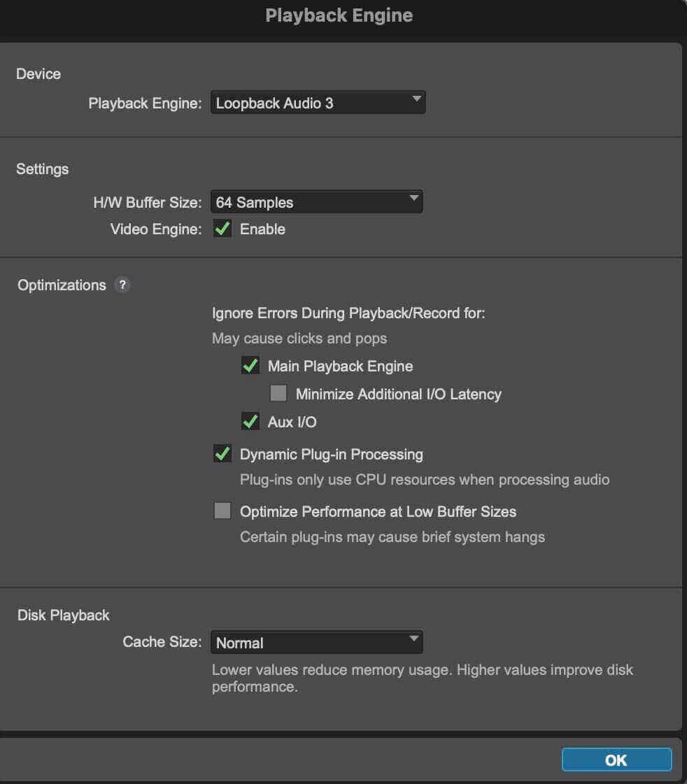
Task: Click the Cache Size label
Action: [162, 641]
